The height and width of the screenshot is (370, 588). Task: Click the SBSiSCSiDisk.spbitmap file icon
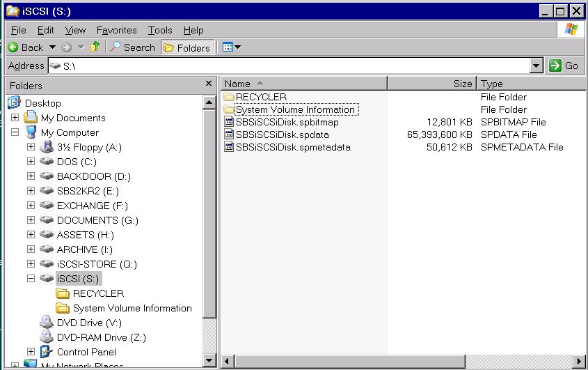coord(229,122)
